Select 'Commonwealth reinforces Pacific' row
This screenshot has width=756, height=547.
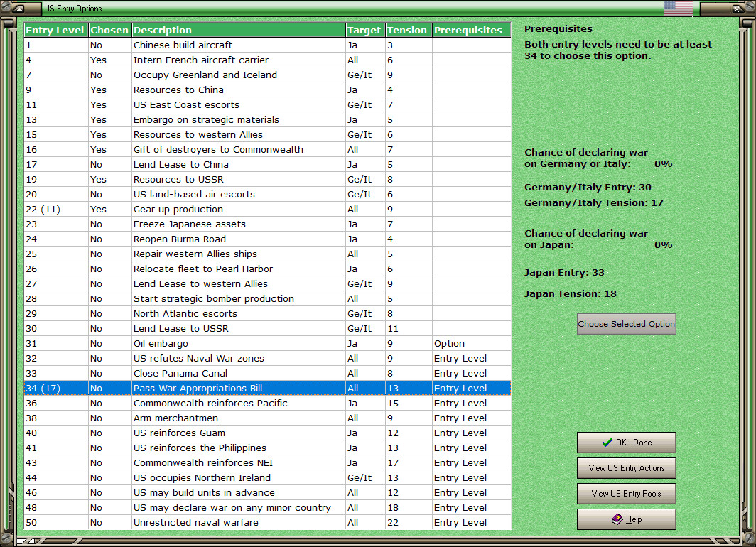coord(268,404)
